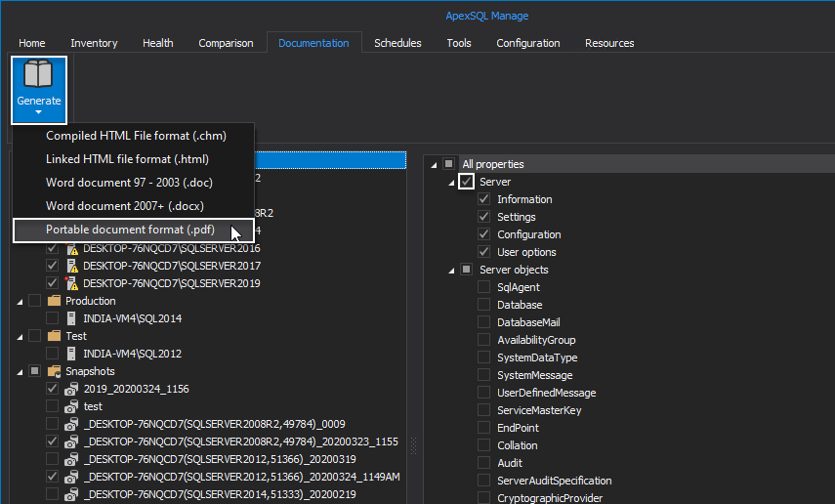The image size is (835, 504).
Task: Check the Production folder checkbox
Action: [34, 301]
